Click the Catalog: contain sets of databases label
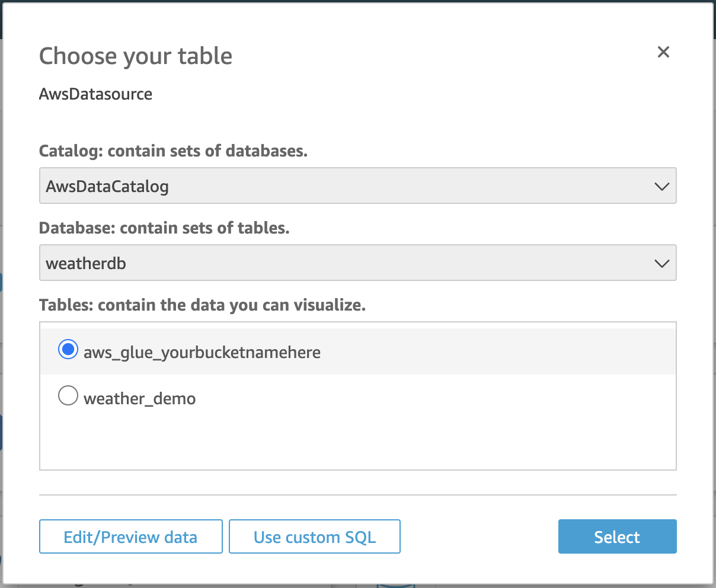716x588 pixels. [173, 151]
